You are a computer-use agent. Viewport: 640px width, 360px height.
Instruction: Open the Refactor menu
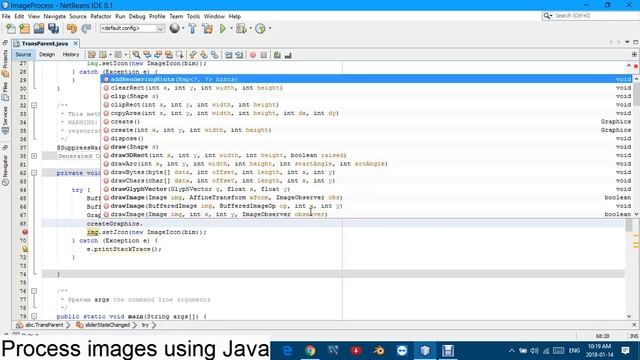[101, 16]
